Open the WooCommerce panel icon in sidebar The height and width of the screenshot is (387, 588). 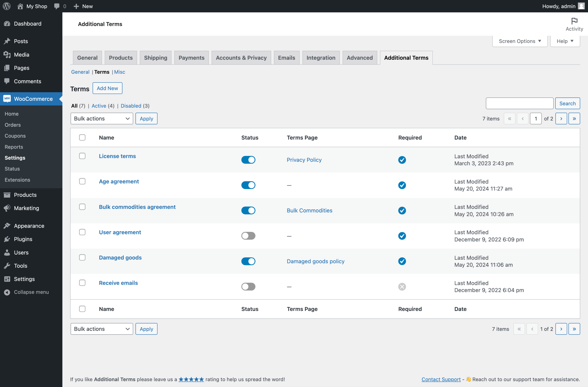(7, 99)
